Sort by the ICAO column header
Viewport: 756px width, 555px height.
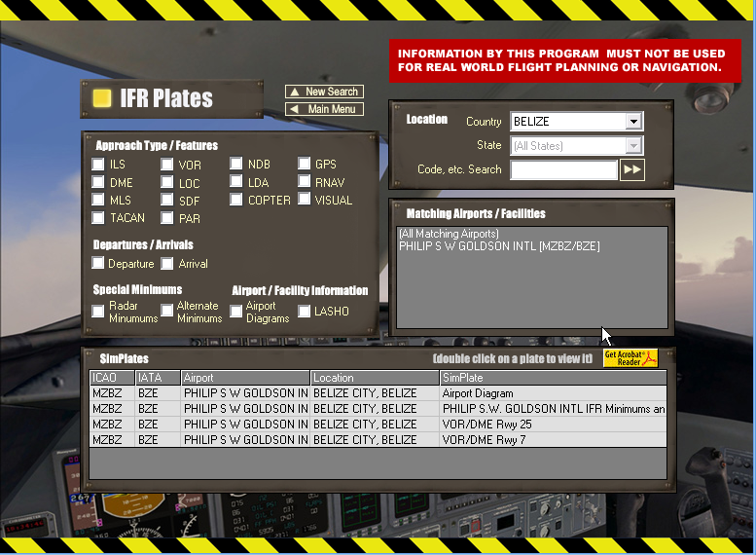pyautogui.click(x=111, y=378)
